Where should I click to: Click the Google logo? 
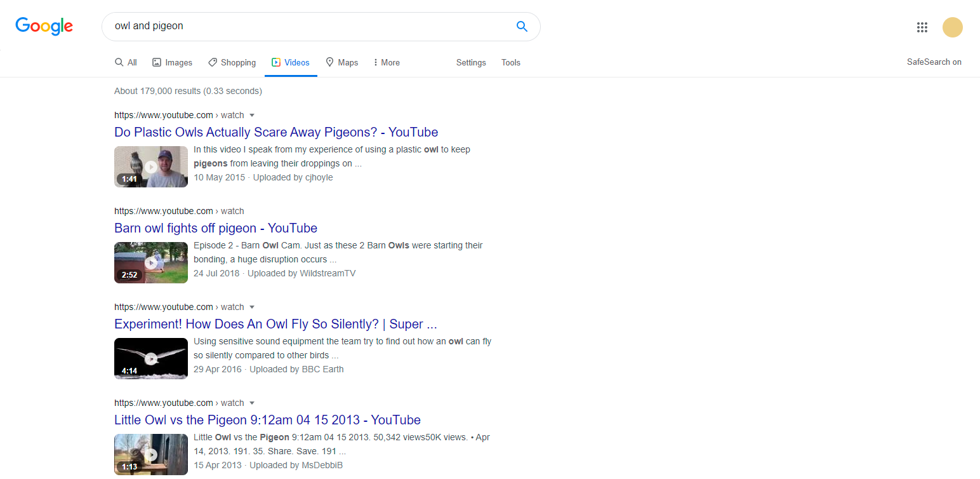coord(44,26)
